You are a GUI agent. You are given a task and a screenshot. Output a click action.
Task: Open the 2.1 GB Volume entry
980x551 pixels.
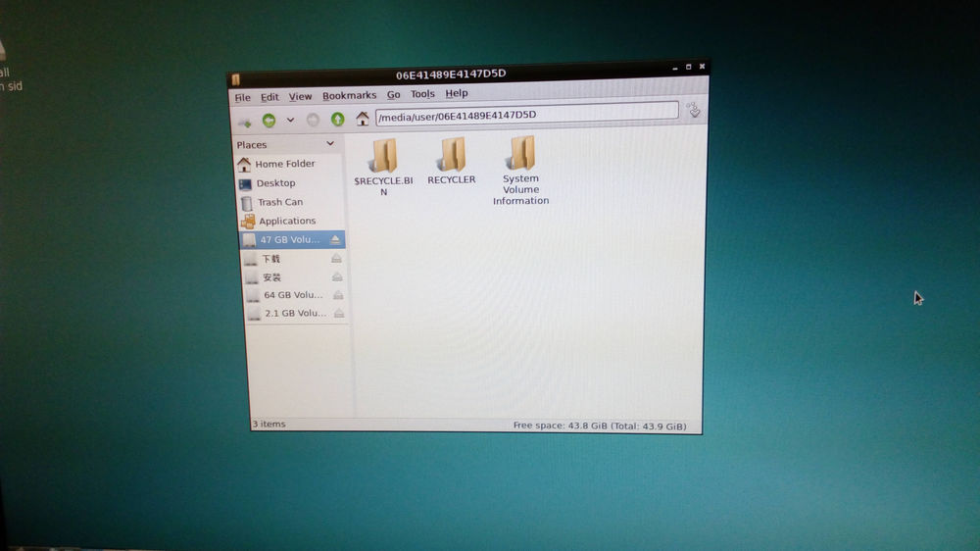[294, 313]
